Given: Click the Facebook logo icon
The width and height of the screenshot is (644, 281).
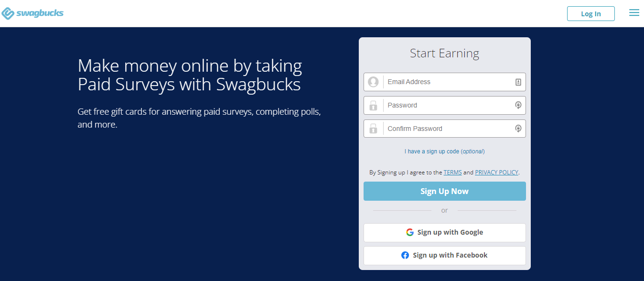Looking at the screenshot, I should 405,255.
